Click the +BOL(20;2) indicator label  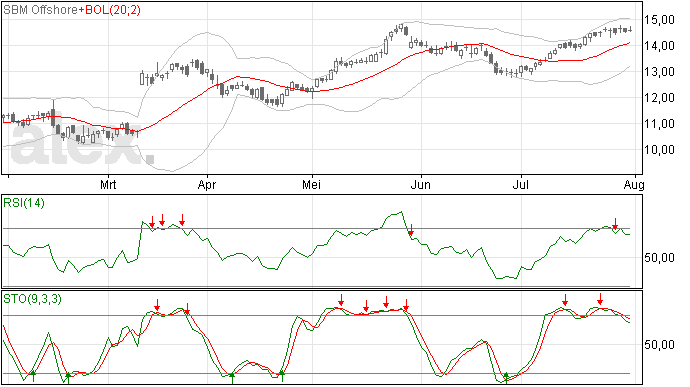110,9
